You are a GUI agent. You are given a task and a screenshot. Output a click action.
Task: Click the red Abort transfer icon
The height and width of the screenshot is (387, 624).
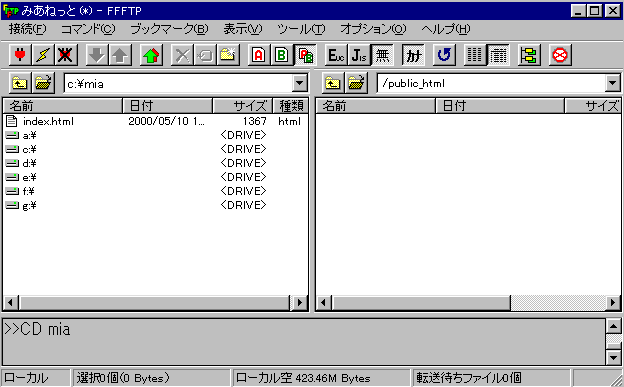560,55
